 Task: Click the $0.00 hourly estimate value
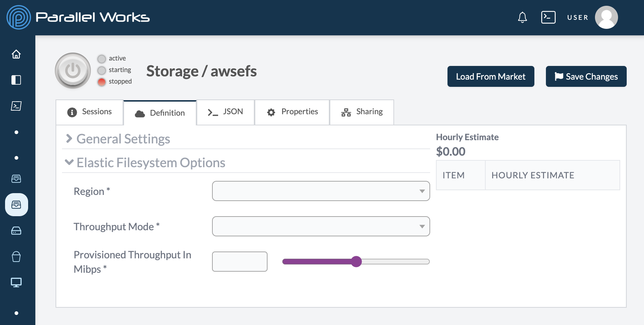451,152
